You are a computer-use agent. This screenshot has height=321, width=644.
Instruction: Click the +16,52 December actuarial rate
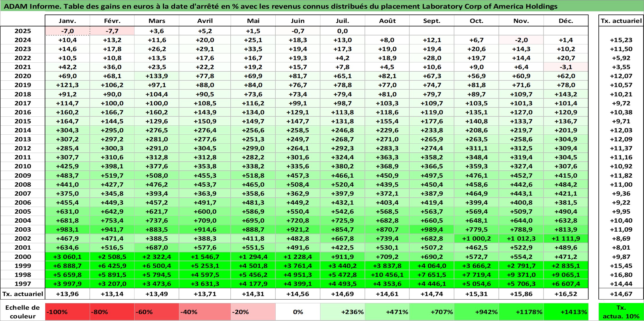point(566,294)
